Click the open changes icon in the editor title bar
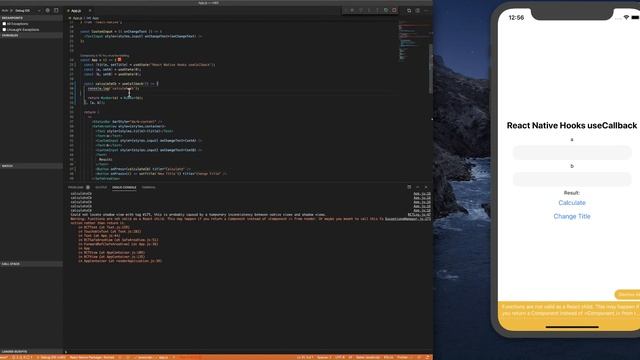Image resolution: width=640 pixels, height=360 pixels. pos(409,10)
